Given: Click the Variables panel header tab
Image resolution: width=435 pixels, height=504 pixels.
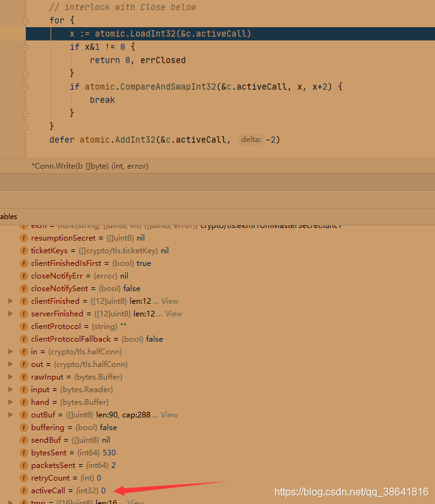Looking at the screenshot, I should 9,217.
